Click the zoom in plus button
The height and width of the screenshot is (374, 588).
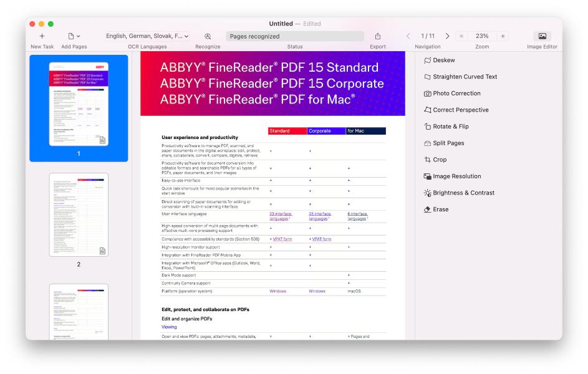pyautogui.click(x=503, y=36)
